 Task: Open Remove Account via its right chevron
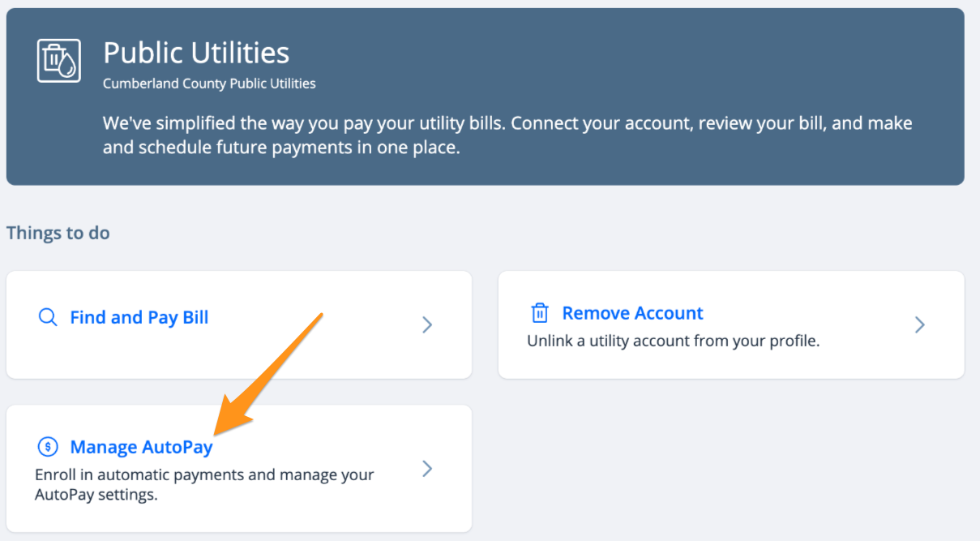[919, 324]
